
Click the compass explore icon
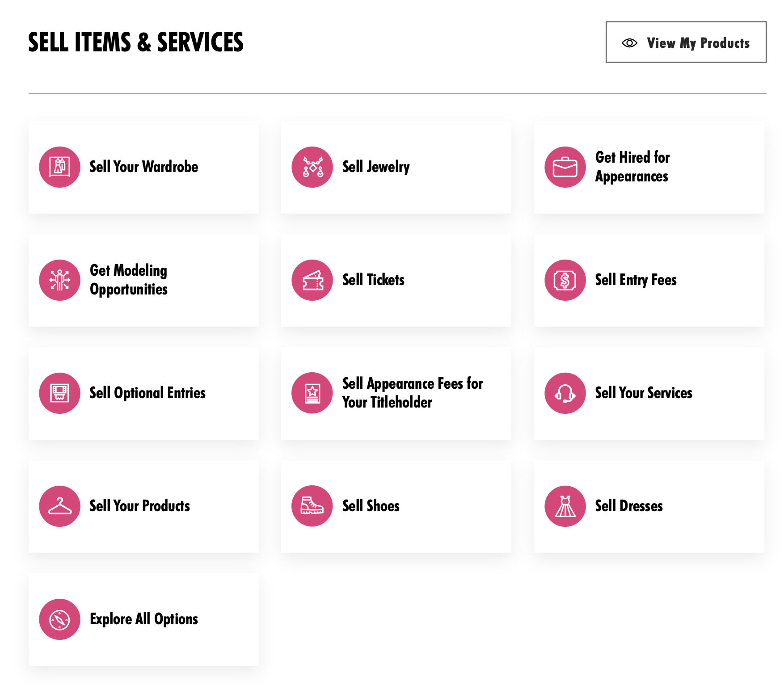[x=59, y=619]
